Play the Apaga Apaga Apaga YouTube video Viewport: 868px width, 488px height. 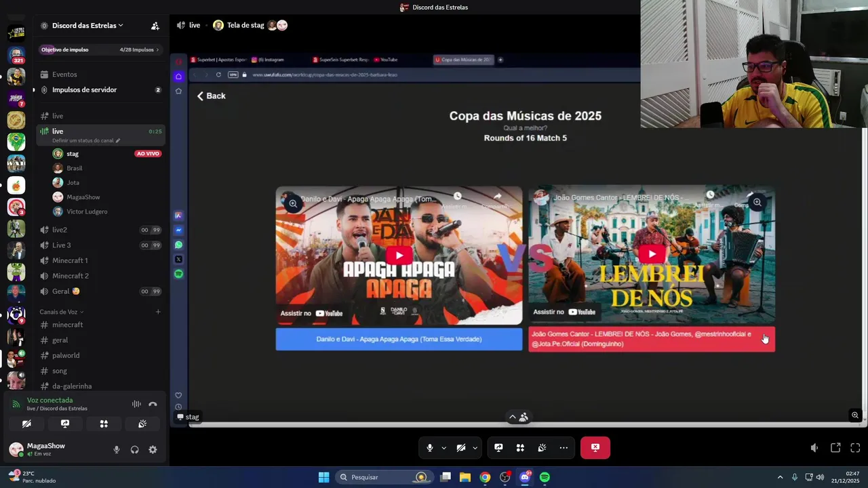[x=399, y=256]
